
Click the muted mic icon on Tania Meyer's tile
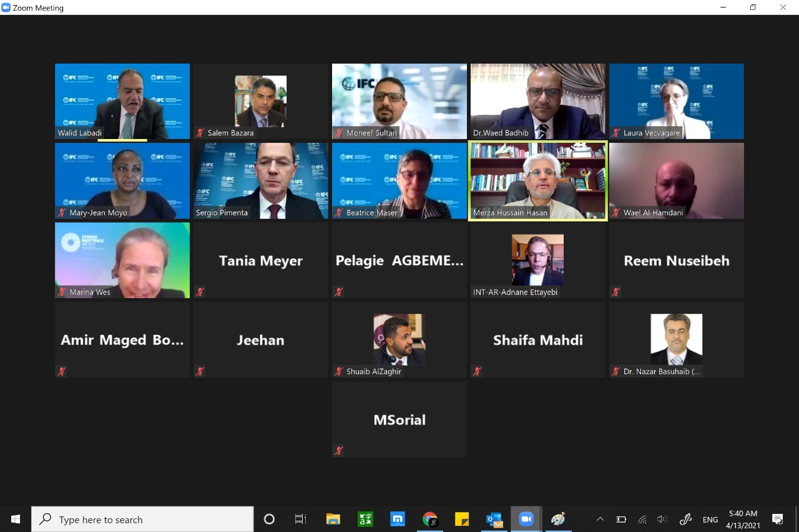pyautogui.click(x=200, y=292)
